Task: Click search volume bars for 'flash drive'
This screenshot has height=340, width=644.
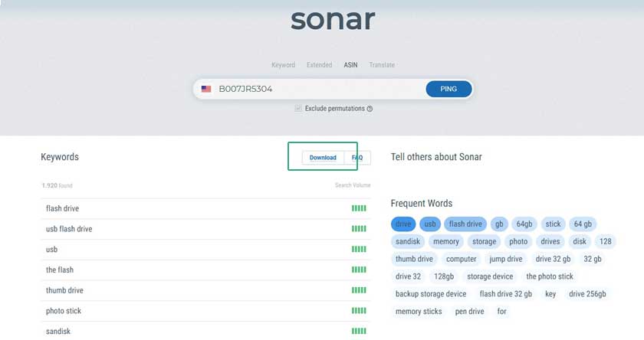Action: coord(359,208)
